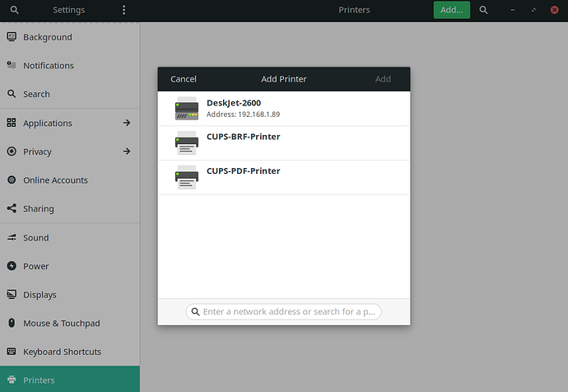This screenshot has height=392, width=568.
Task: Open the Notifications settings panel
Action: click(69, 65)
